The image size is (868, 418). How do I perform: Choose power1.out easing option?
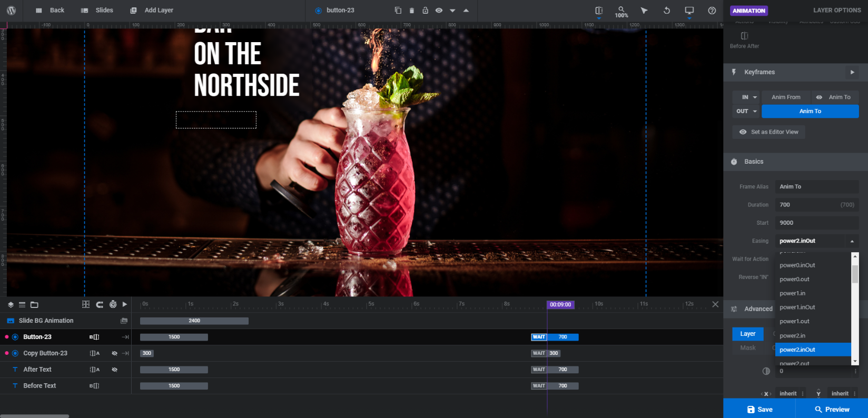813,321
